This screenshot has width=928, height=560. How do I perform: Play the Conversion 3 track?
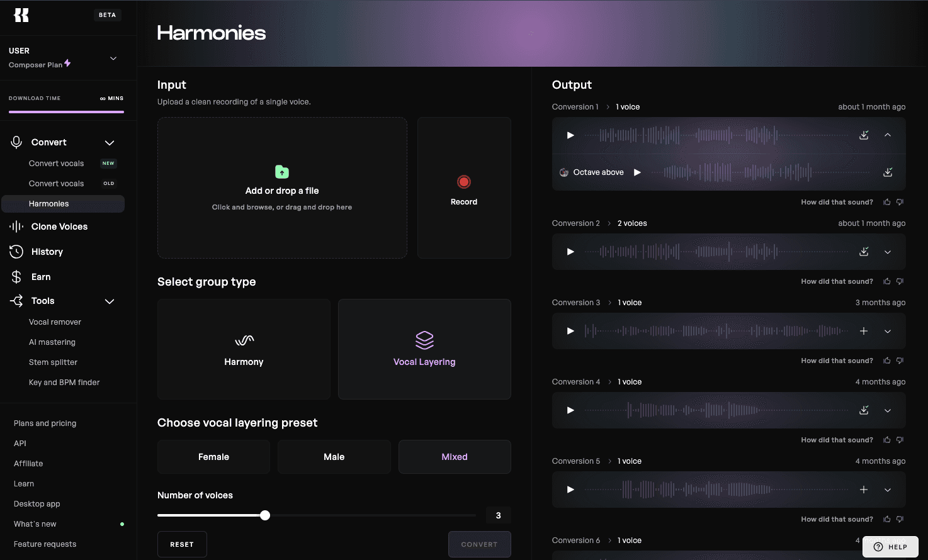pos(570,331)
